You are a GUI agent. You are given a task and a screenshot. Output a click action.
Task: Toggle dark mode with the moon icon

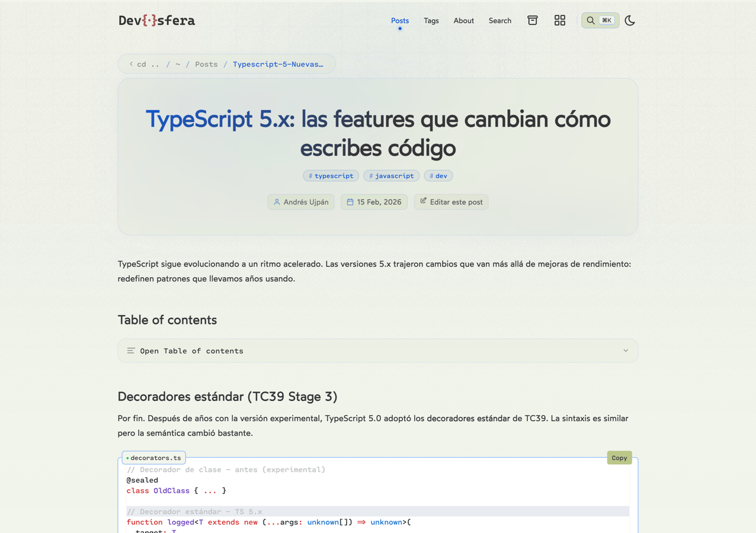[x=630, y=20]
